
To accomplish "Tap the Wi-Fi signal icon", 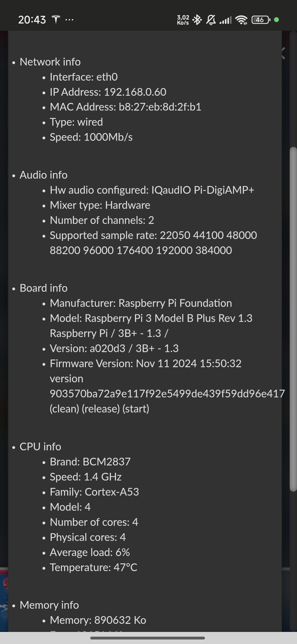I will click(x=241, y=20).
